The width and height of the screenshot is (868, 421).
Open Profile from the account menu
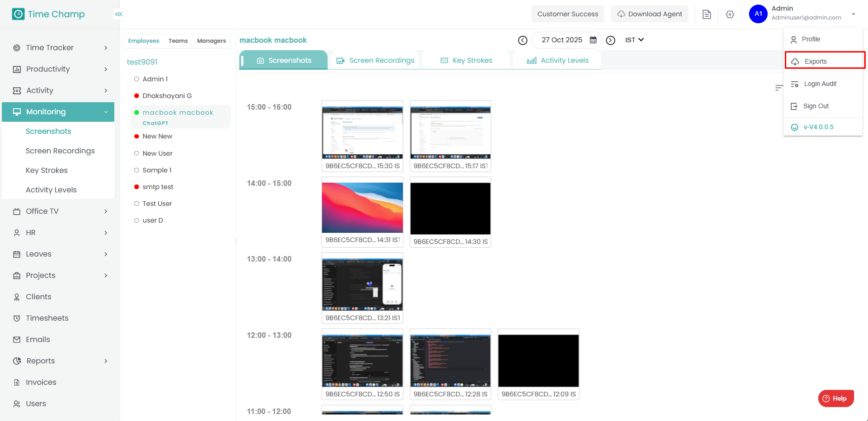[x=823, y=39]
